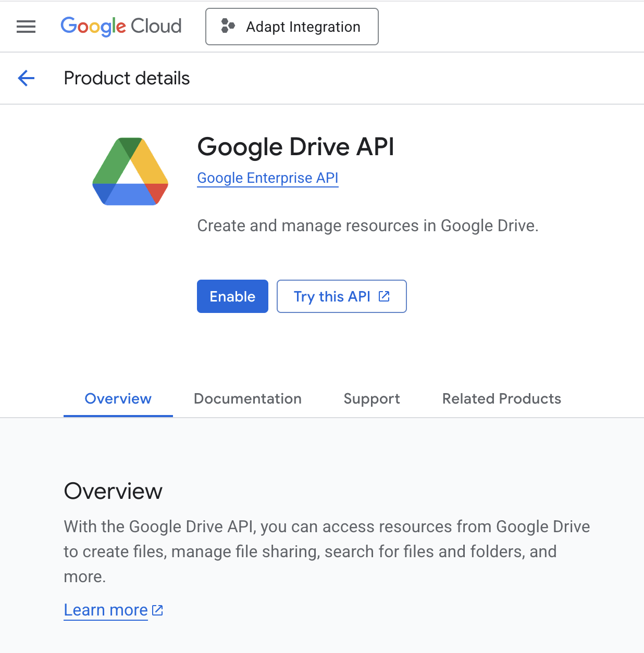Enable the Google Drive API
This screenshot has width=644, height=653.
click(232, 296)
